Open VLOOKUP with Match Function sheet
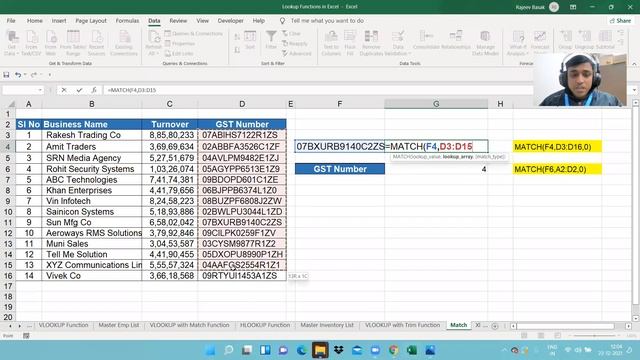The height and width of the screenshot is (360, 640). (x=189, y=325)
